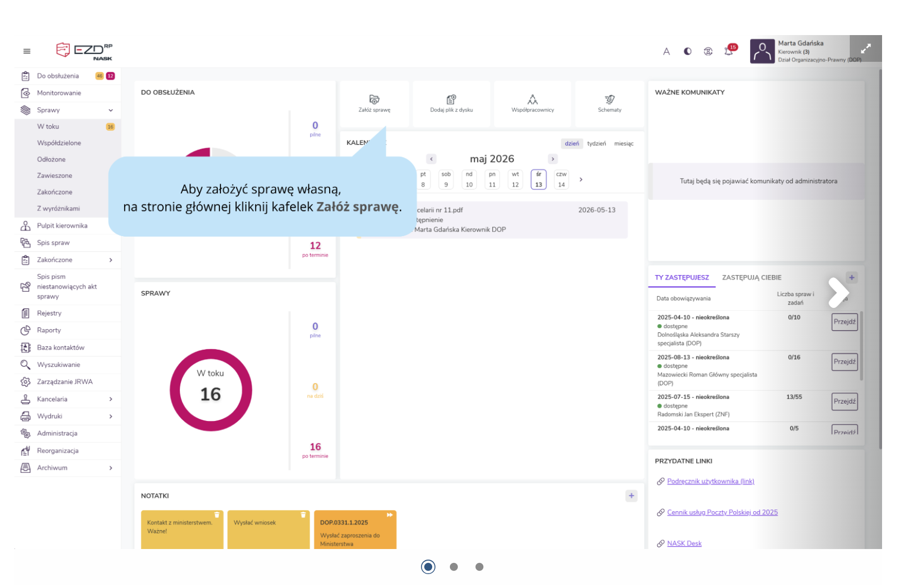
Task: Switch to ZASTĘPUJĄ CIEBIE tab
Action: pyautogui.click(x=752, y=277)
